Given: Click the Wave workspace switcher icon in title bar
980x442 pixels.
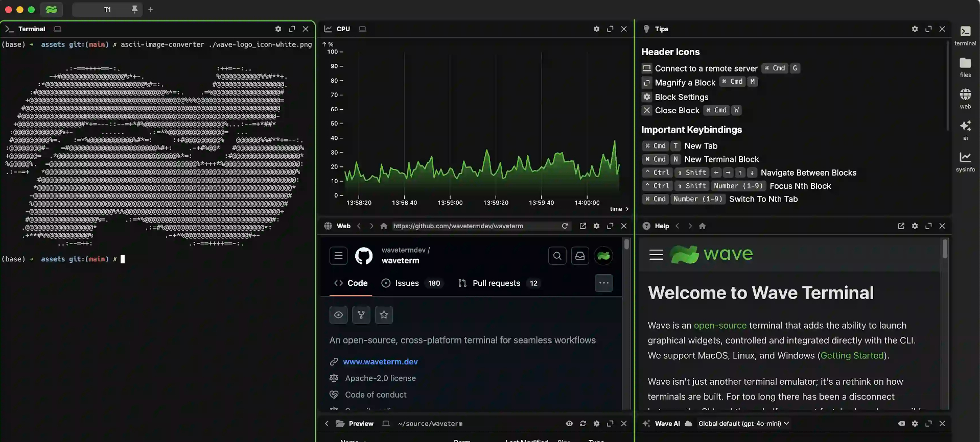Looking at the screenshot, I should [52, 9].
